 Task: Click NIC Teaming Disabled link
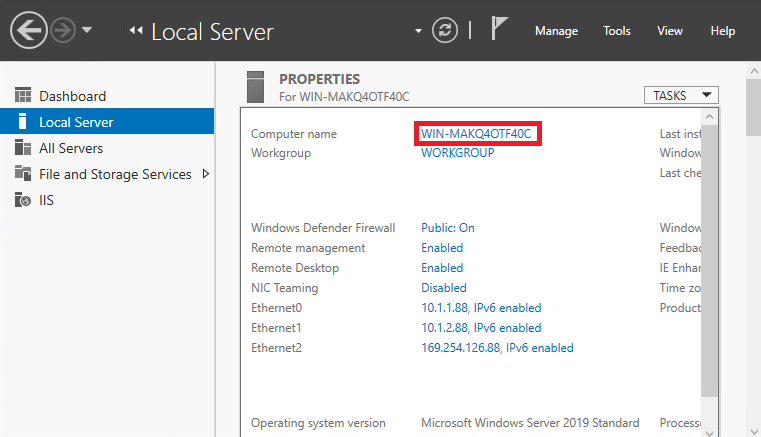pyautogui.click(x=444, y=288)
